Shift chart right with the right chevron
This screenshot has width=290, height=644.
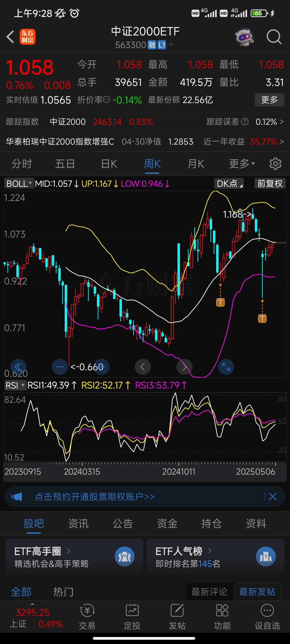(x=184, y=367)
